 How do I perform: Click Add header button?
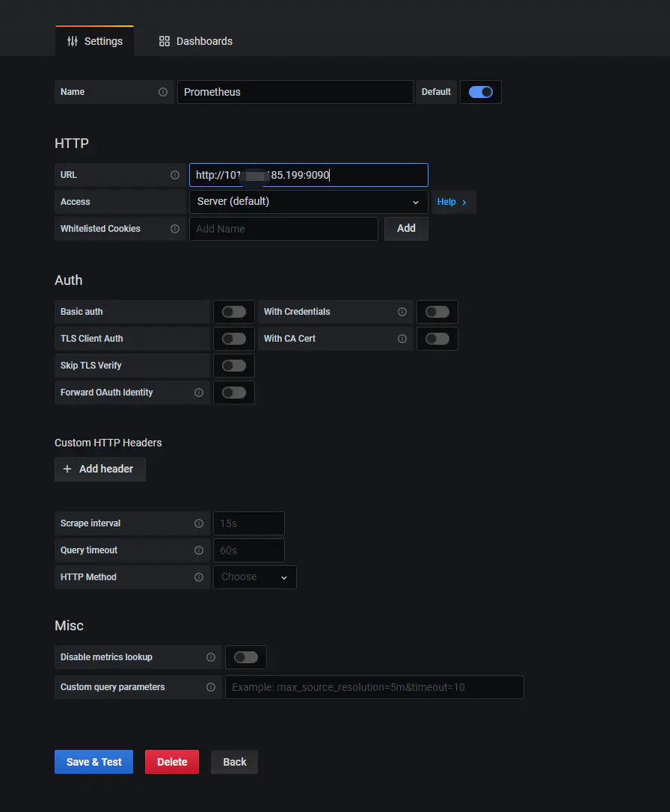[100, 469]
